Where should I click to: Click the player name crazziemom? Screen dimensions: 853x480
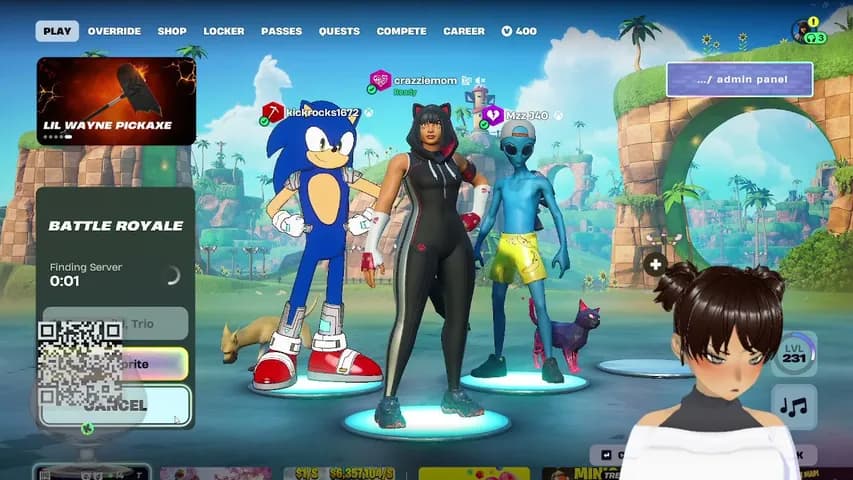[x=425, y=81]
